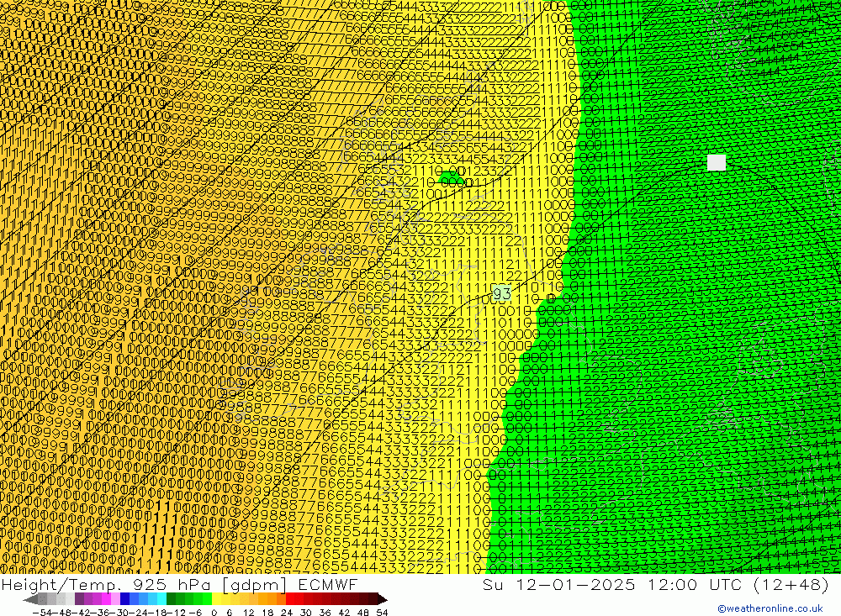The height and width of the screenshot is (616, 841).
Task: Click the 'Height/Temp. 925 hPa [gdpm] ECMWF' title
Action: [x=179, y=584]
